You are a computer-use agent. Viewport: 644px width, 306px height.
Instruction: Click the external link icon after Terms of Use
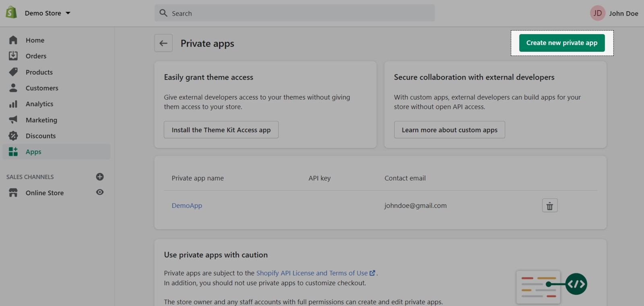[x=372, y=273]
